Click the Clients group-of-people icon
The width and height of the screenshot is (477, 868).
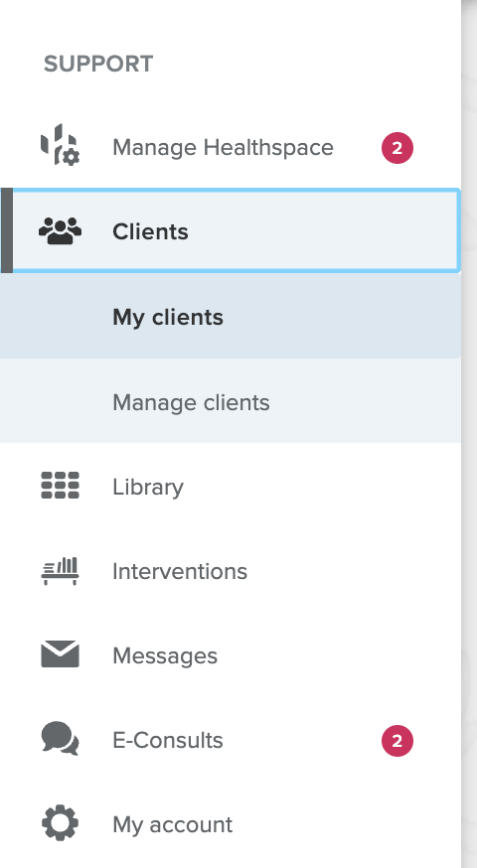pyautogui.click(x=60, y=230)
